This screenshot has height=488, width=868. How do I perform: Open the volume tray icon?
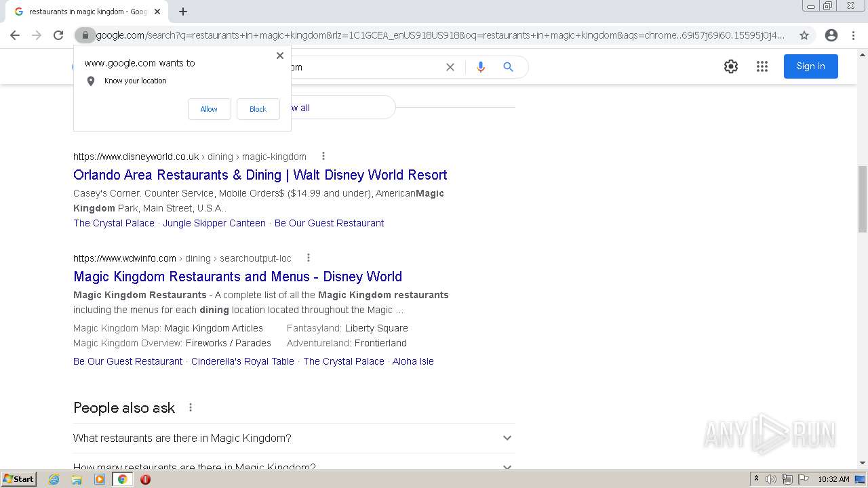771,479
